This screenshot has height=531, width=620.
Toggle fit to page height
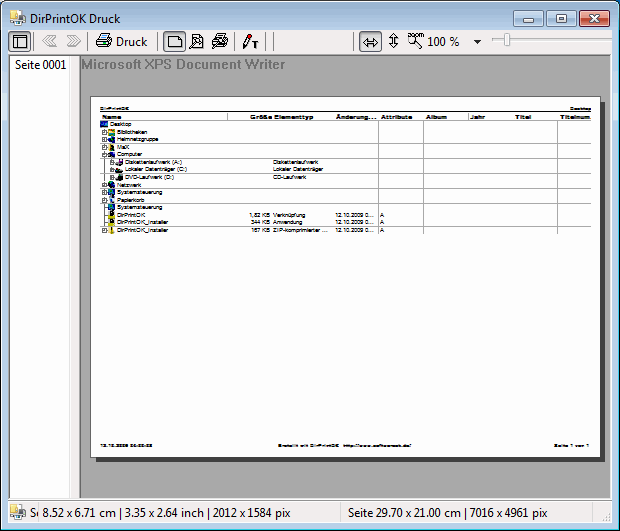[393, 41]
